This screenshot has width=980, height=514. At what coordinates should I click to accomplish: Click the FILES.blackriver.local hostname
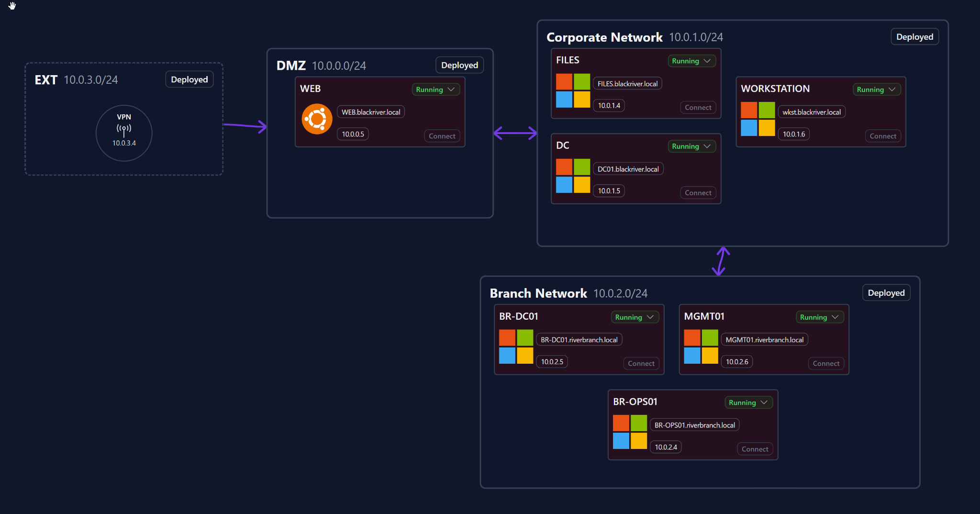tap(628, 84)
